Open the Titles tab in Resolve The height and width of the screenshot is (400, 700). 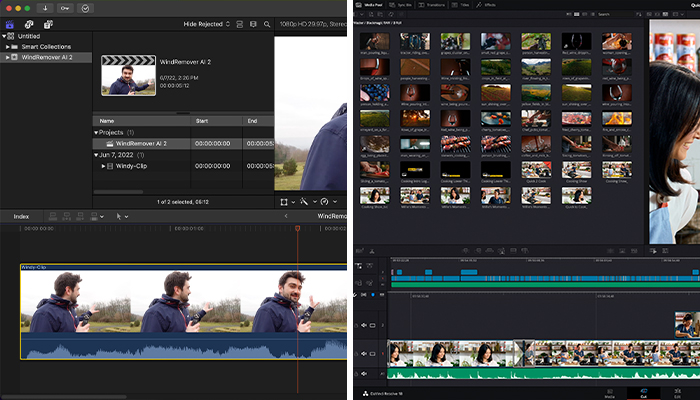[461, 5]
